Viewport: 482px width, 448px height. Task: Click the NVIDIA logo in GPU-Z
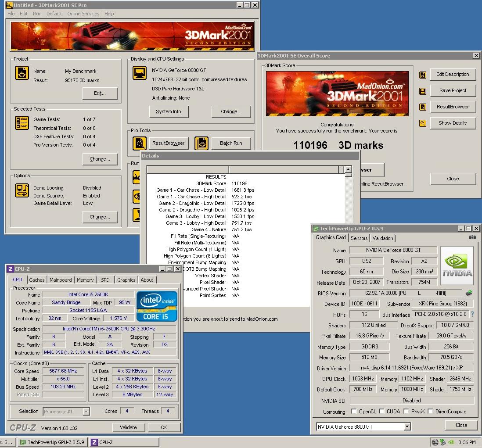click(x=457, y=265)
